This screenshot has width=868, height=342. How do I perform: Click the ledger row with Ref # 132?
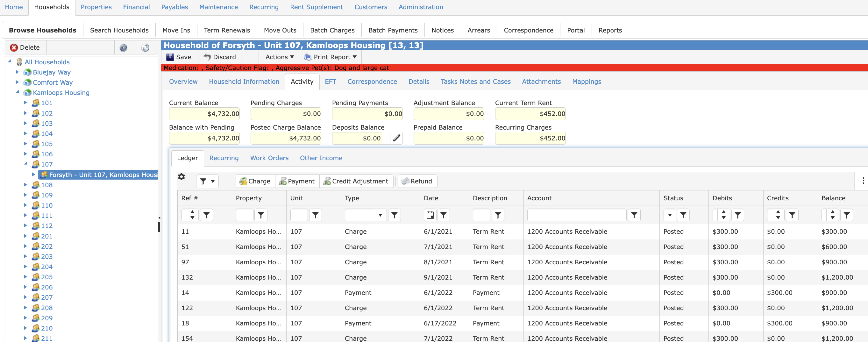pos(523,277)
